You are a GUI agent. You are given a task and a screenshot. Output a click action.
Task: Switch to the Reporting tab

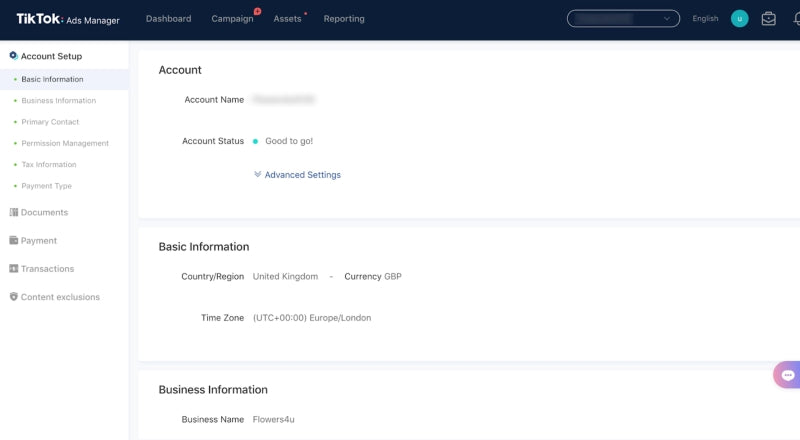(344, 19)
